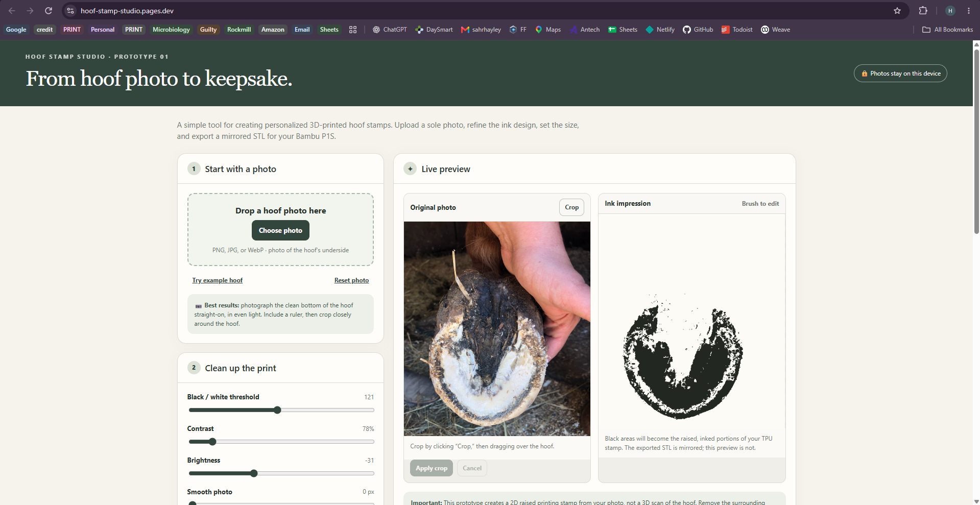Click the Crop button on Original photo
The width and height of the screenshot is (980, 505).
[x=571, y=207]
